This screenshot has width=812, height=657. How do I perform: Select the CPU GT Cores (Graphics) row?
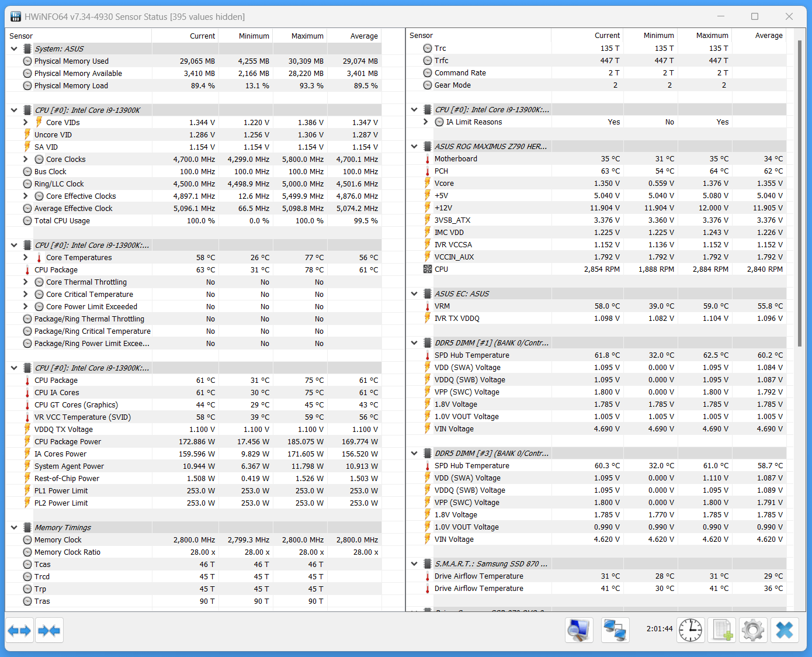click(x=193, y=405)
